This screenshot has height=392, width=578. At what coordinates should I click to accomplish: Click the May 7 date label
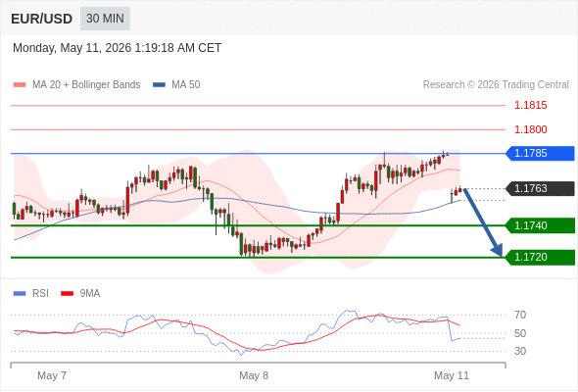(52, 375)
